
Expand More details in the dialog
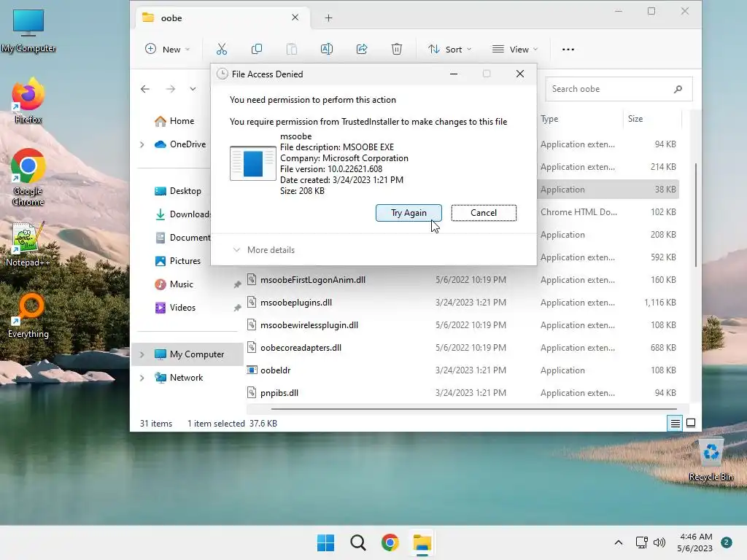(x=264, y=250)
